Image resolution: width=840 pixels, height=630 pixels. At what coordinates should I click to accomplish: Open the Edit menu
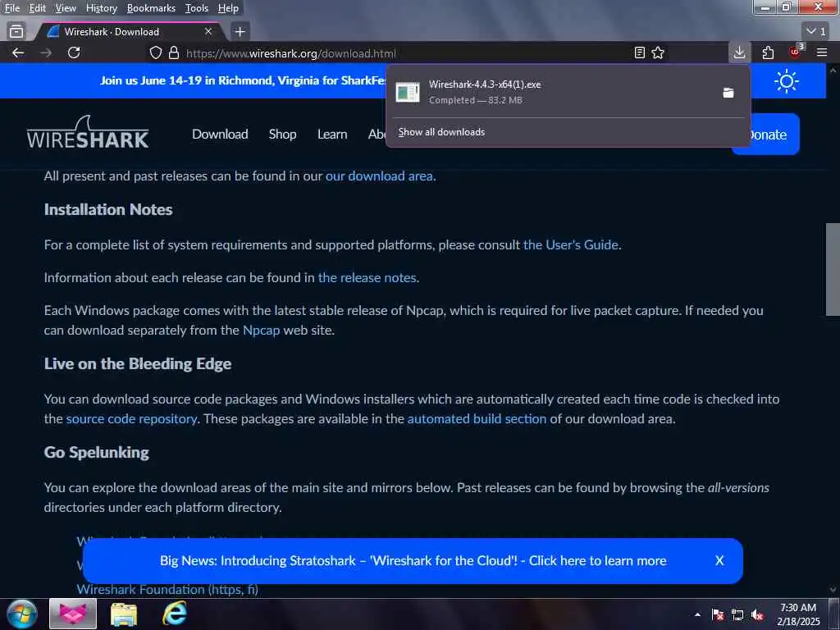pos(37,8)
